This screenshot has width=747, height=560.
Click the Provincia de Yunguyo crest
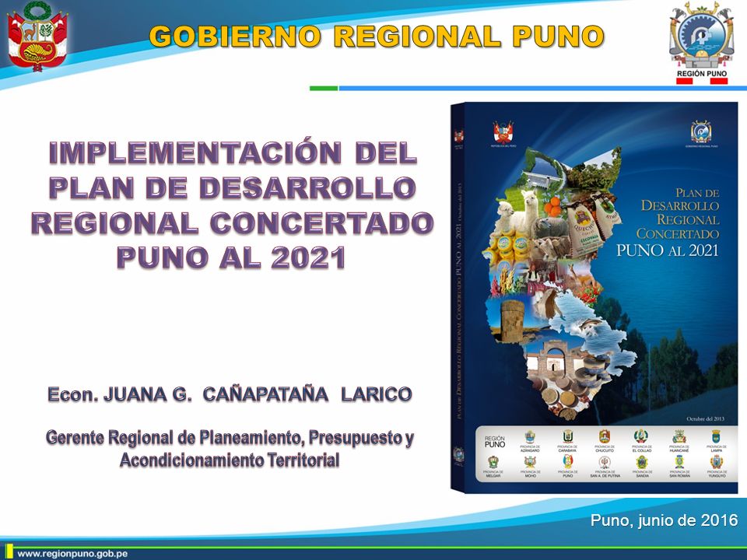point(716,462)
